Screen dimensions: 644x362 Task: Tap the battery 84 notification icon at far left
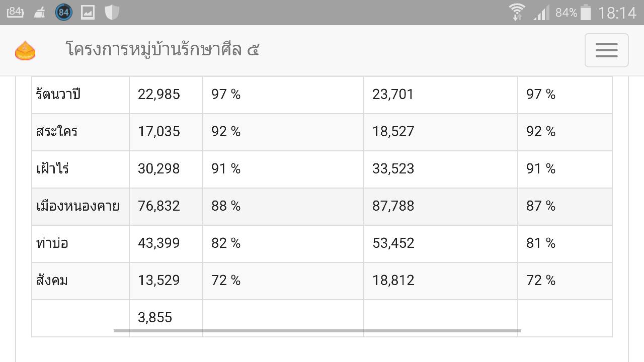coord(15,12)
